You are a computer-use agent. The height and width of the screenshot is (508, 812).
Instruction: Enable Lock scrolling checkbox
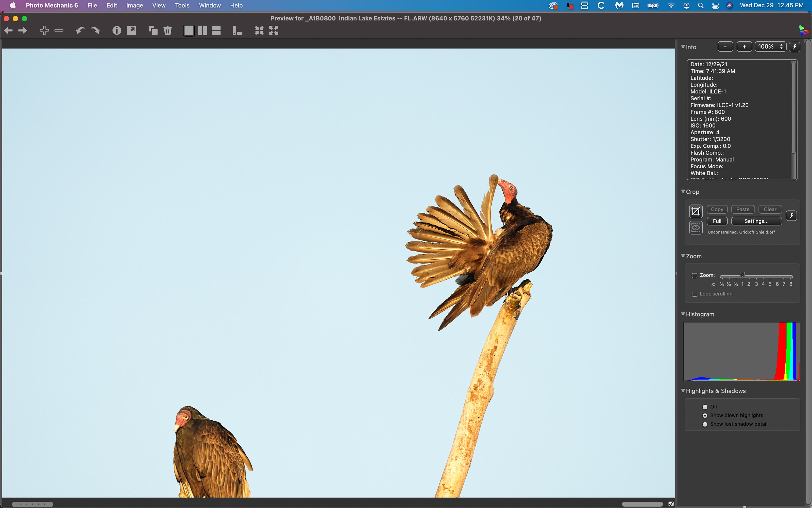(695, 294)
